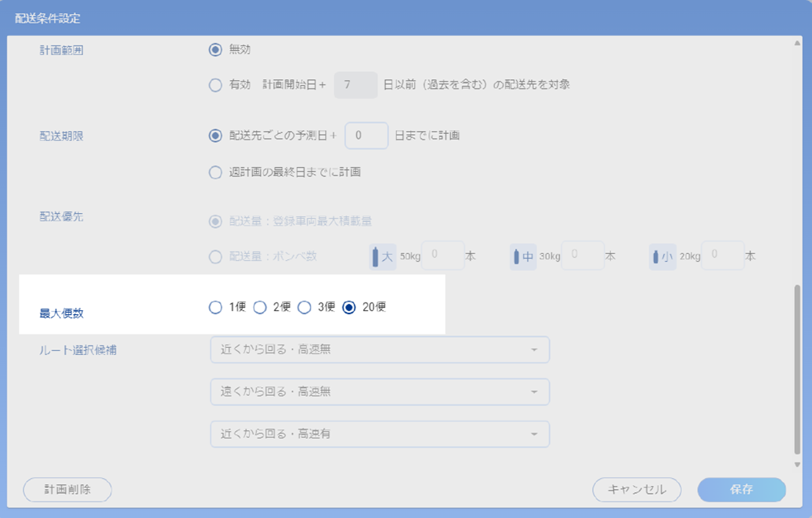Click the 保存 button
Viewport: 812px width, 518px height.
pos(742,490)
